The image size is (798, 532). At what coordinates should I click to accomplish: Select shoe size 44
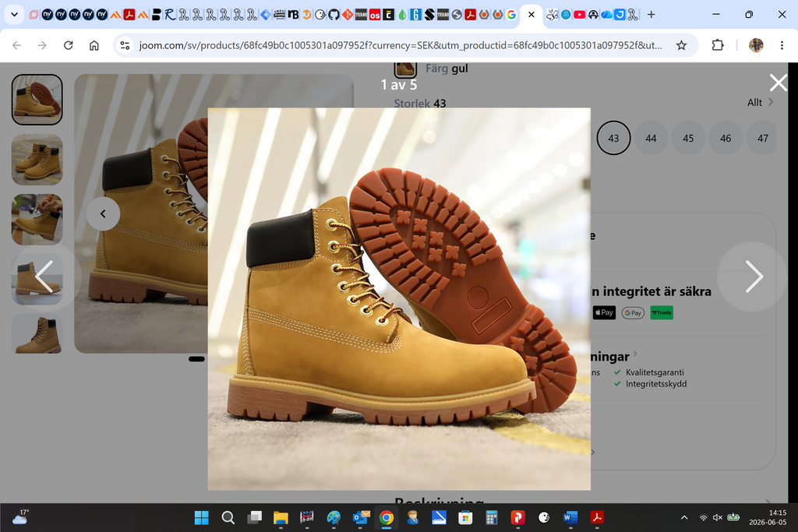click(651, 138)
